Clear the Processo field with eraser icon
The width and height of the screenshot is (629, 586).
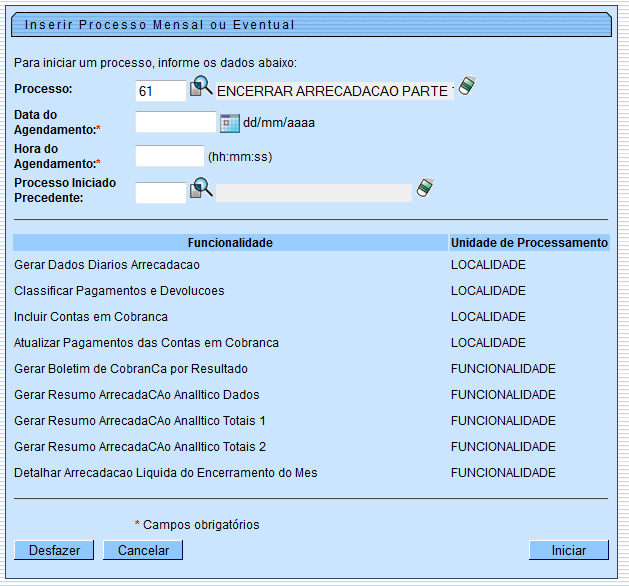pyautogui.click(x=466, y=86)
